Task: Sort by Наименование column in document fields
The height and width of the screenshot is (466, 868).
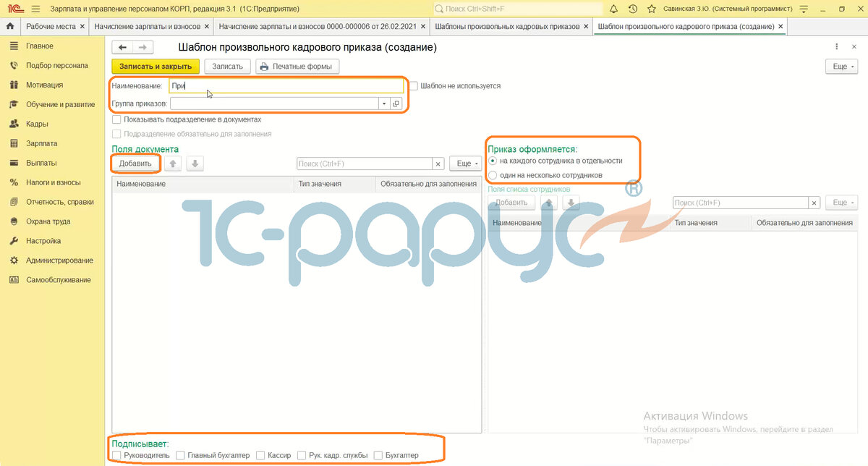Action: coord(203,184)
